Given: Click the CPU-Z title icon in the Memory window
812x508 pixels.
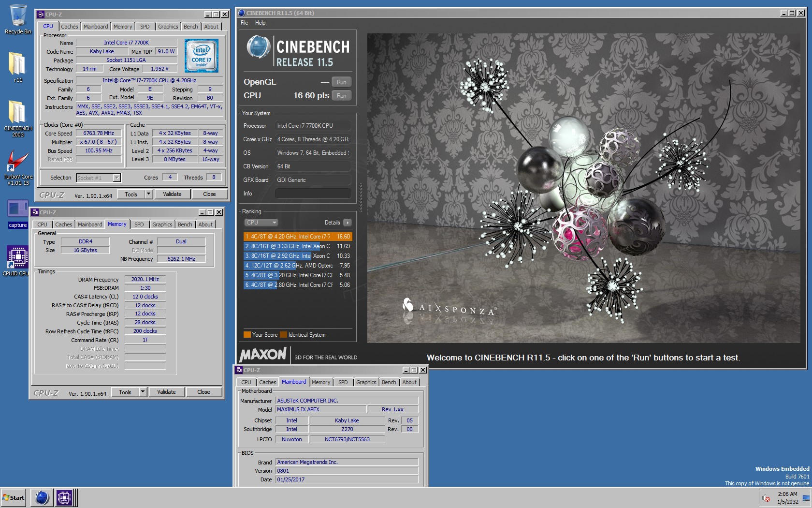Looking at the screenshot, I should (34, 212).
